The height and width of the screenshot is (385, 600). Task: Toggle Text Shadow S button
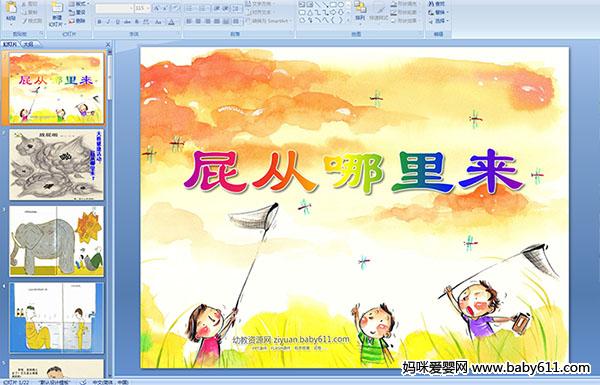pyautogui.click(x=137, y=22)
